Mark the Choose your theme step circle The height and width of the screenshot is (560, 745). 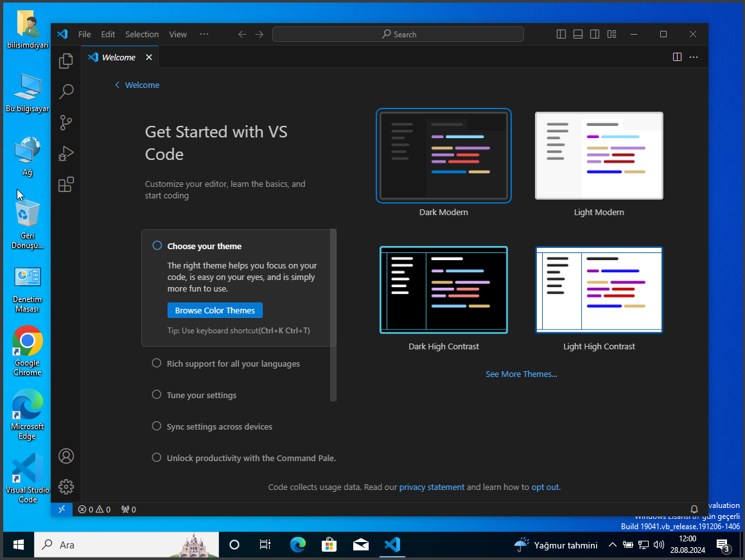tap(157, 245)
